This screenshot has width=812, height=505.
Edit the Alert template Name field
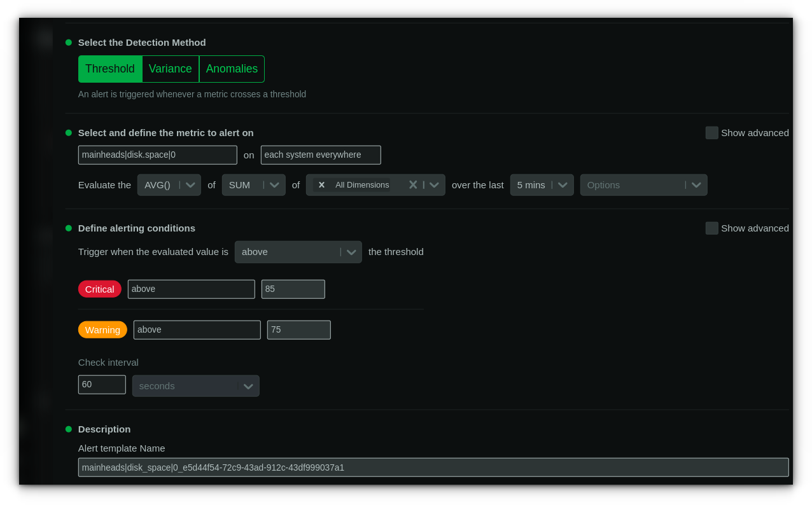coord(433,467)
